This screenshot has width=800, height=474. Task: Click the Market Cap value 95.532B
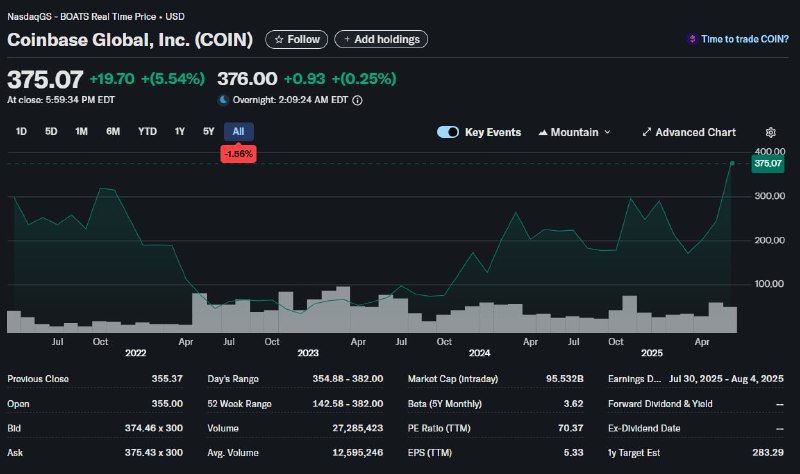[x=564, y=379]
